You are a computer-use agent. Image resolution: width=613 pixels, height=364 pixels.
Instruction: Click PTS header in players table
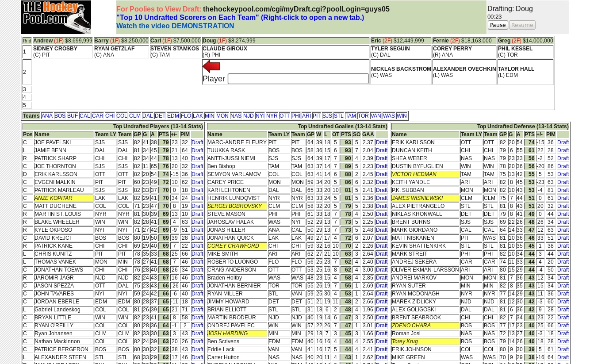pos(164,134)
